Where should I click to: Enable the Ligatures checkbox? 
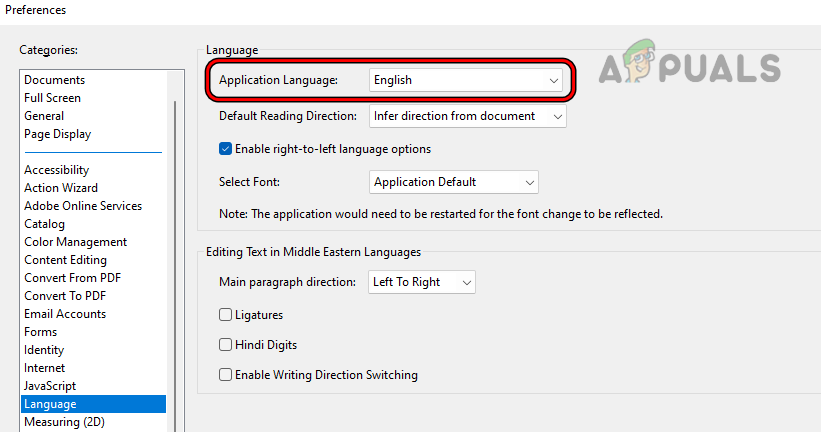click(x=225, y=315)
